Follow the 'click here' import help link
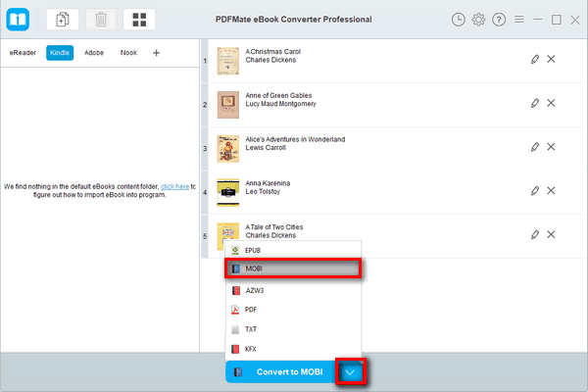Screen dimensions: 588x392 pos(174,186)
